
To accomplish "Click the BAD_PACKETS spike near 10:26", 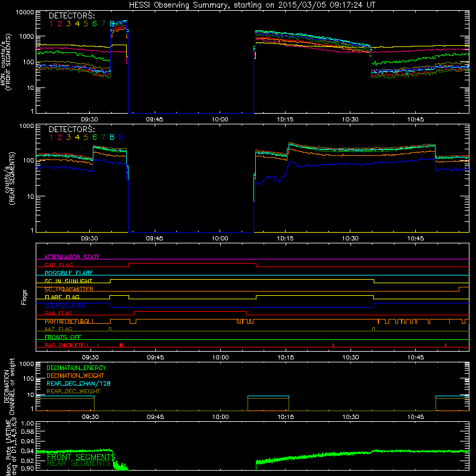I will click(x=333, y=345).
